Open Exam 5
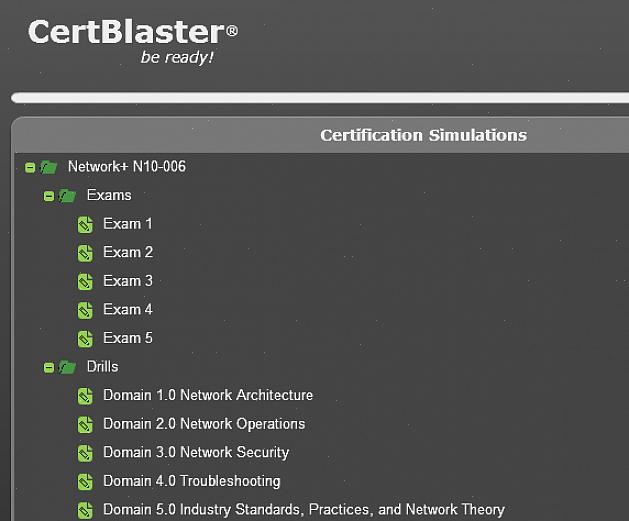The width and height of the screenshot is (629, 521). [128, 338]
